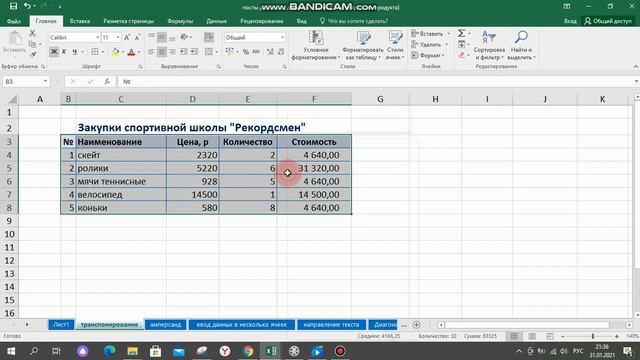Decrease decimal places
640x360 pixels.
pos(281,52)
